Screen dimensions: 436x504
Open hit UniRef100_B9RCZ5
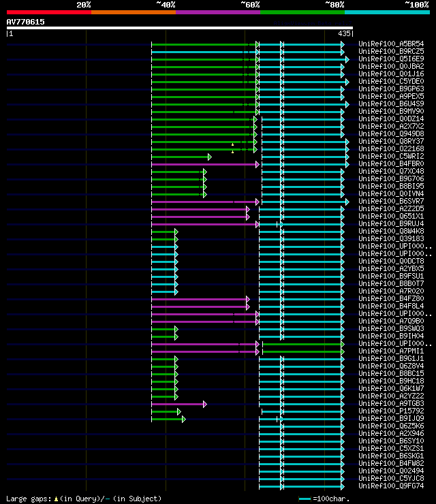[x=391, y=51]
